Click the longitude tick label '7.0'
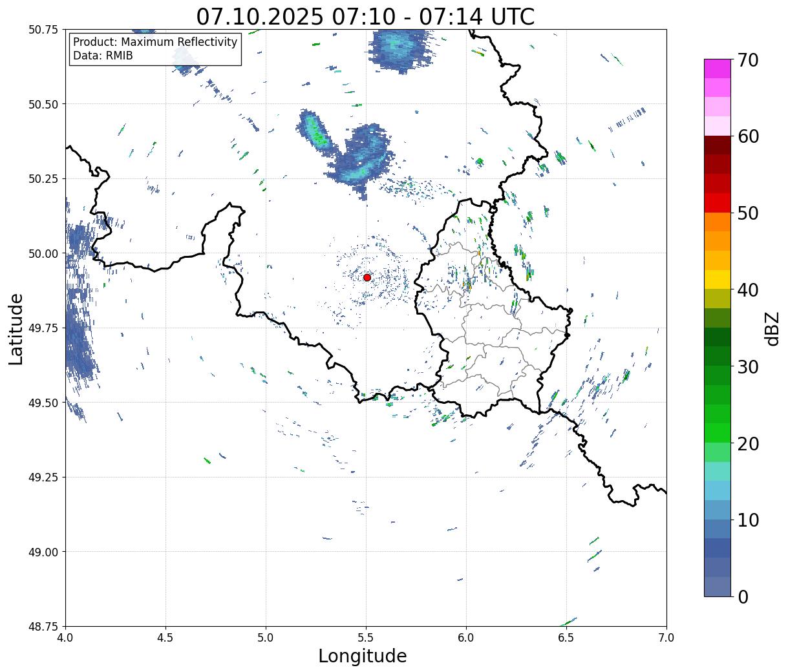This screenshot has width=788, height=672. [666, 638]
